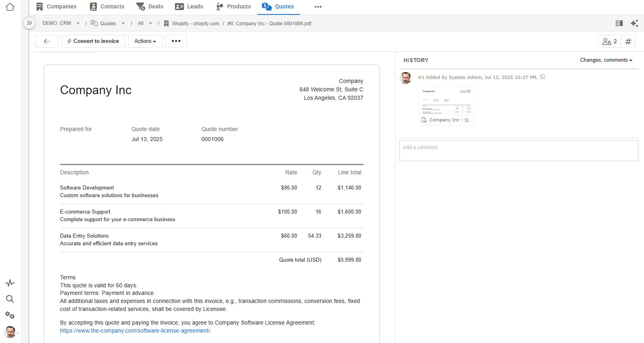Click quote date Jul 13, 2025
644x343 pixels.
[147, 139]
